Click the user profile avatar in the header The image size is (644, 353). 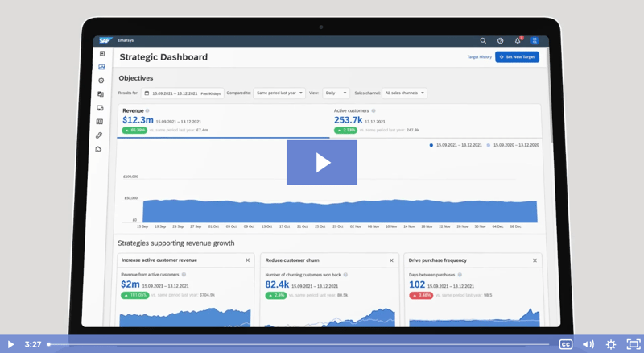(x=535, y=40)
